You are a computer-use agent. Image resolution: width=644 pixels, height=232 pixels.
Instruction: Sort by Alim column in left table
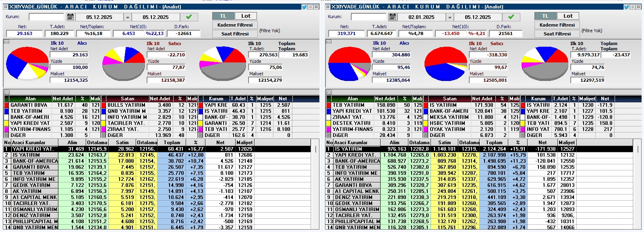(72, 143)
